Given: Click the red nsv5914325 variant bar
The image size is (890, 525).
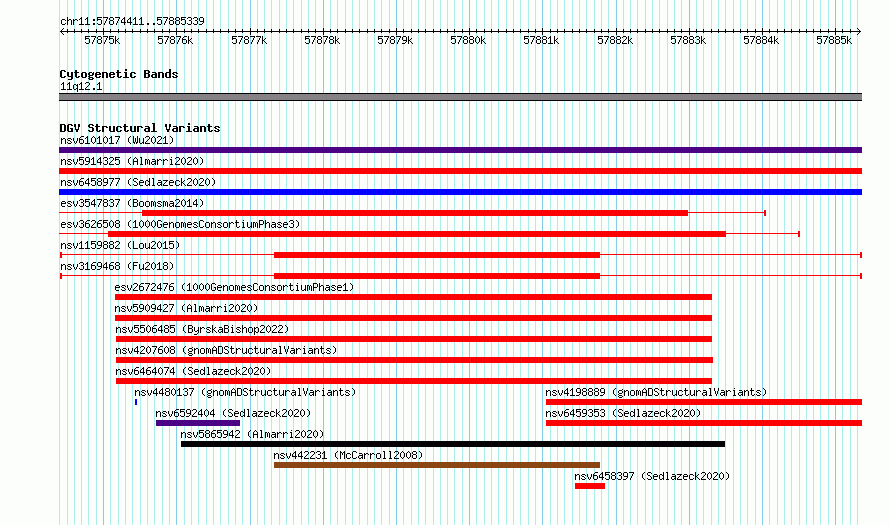Looking at the screenshot, I should click(x=460, y=171).
